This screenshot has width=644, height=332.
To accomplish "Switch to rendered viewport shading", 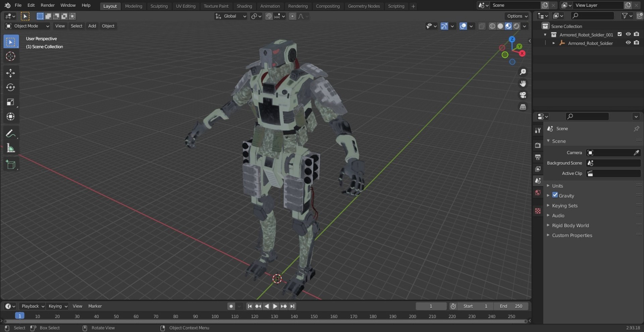I will [517, 26].
